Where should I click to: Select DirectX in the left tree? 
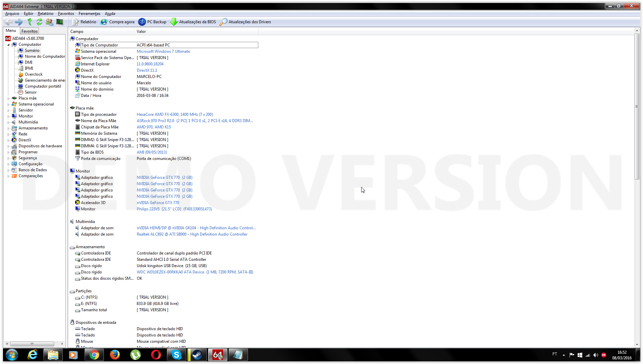coord(25,140)
